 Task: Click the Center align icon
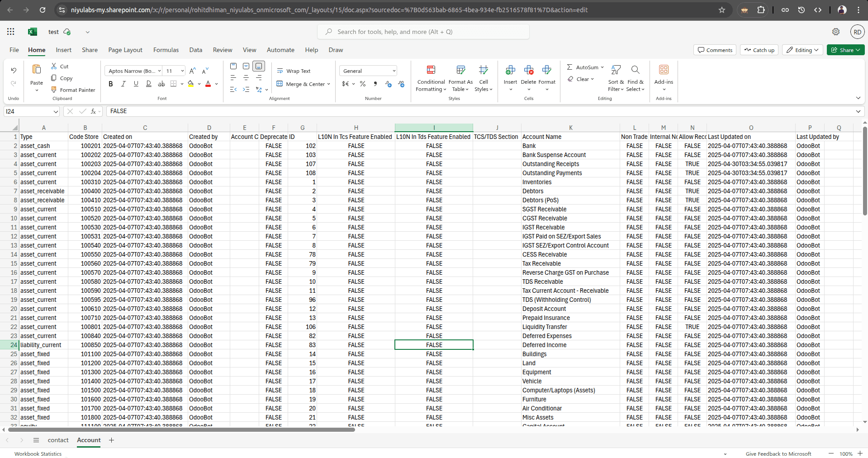(x=246, y=78)
